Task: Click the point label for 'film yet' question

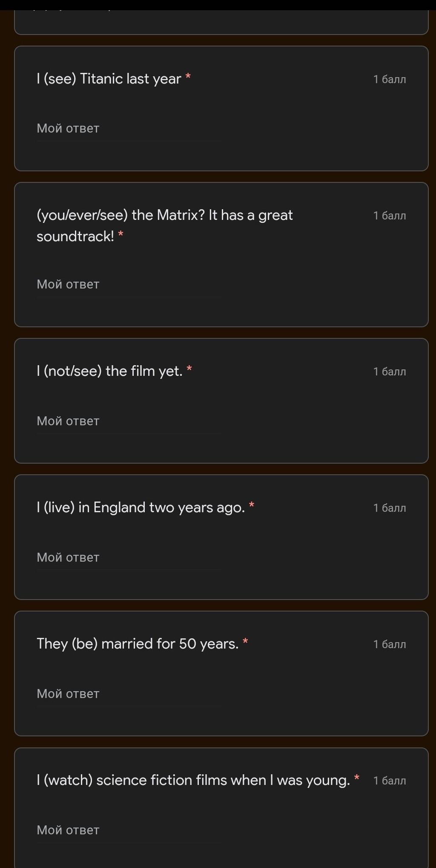Action: 389,372
